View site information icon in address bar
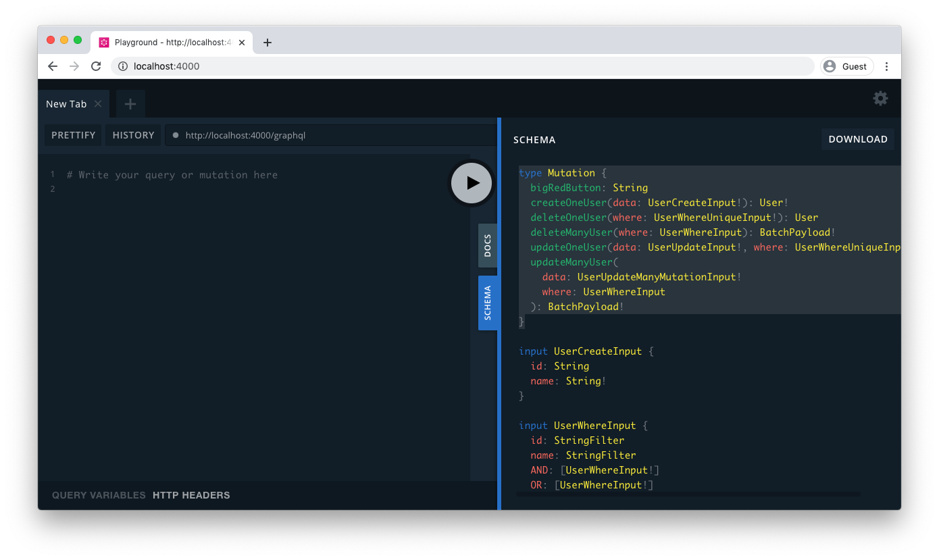939x560 pixels. (x=123, y=66)
